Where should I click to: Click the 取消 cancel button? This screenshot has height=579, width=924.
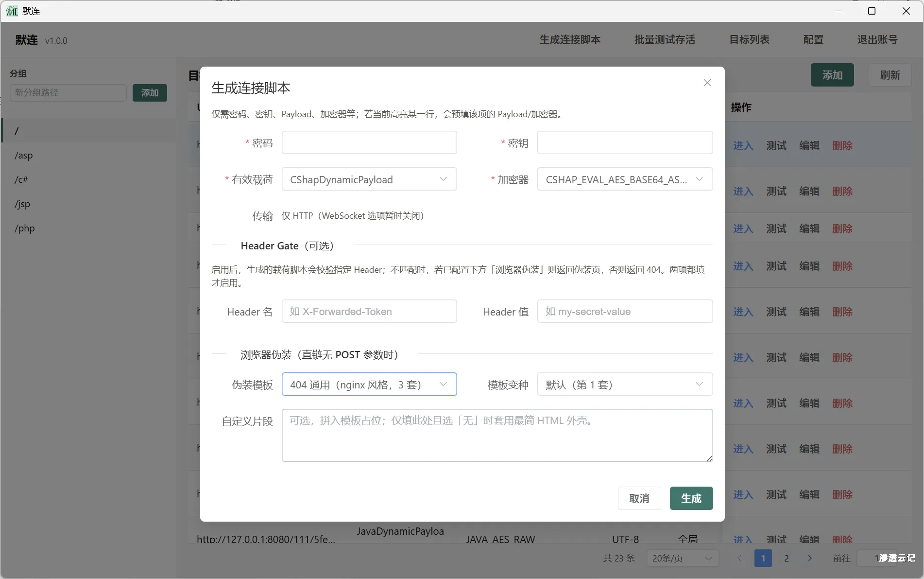click(x=639, y=498)
